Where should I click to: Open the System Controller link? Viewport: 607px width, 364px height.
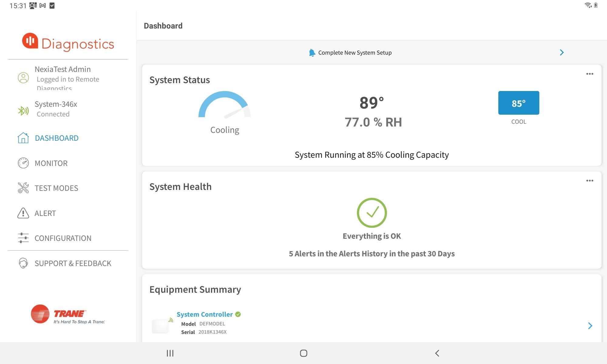tap(205, 314)
